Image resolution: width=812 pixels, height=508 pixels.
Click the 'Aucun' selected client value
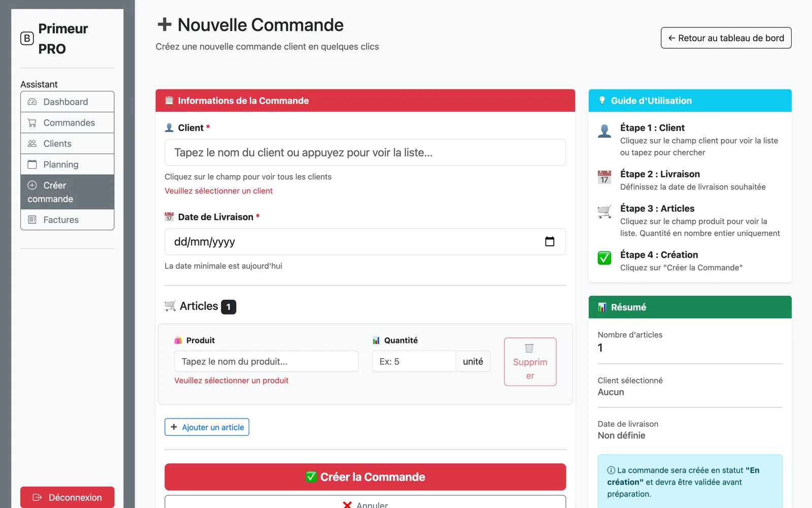(x=611, y=392)
